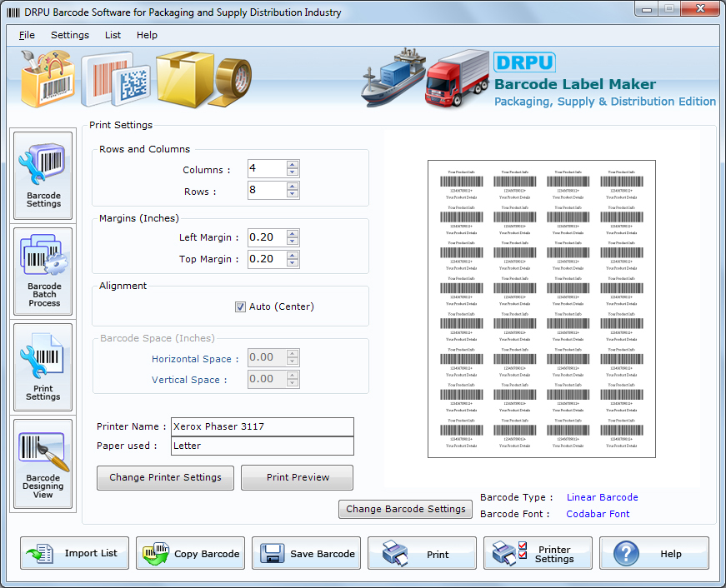Screen dimensions: 726x588
Task: Click Change Printer Settings
Action: click(x=164, y=478)
